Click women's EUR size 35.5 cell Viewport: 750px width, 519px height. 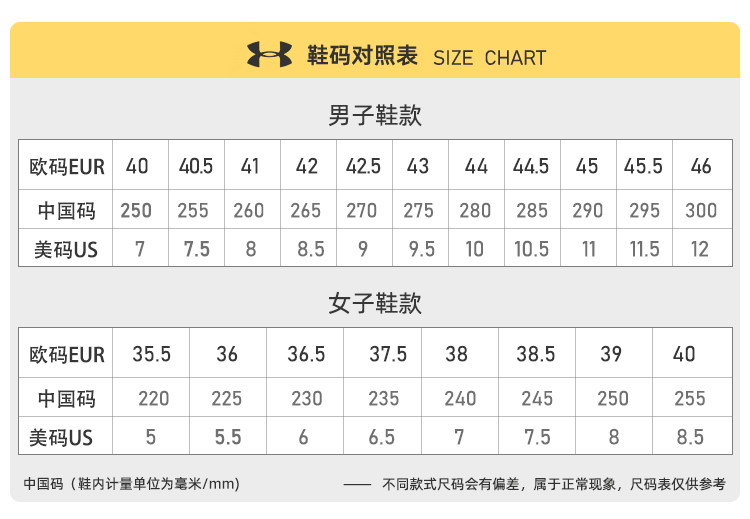click(x=152, y=354)
